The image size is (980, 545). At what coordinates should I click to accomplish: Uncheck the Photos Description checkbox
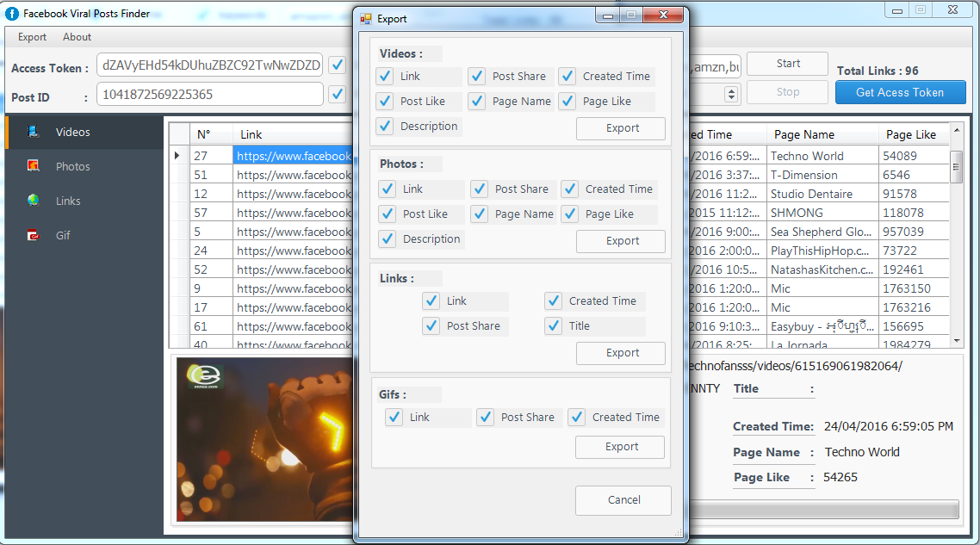[388, 238]
